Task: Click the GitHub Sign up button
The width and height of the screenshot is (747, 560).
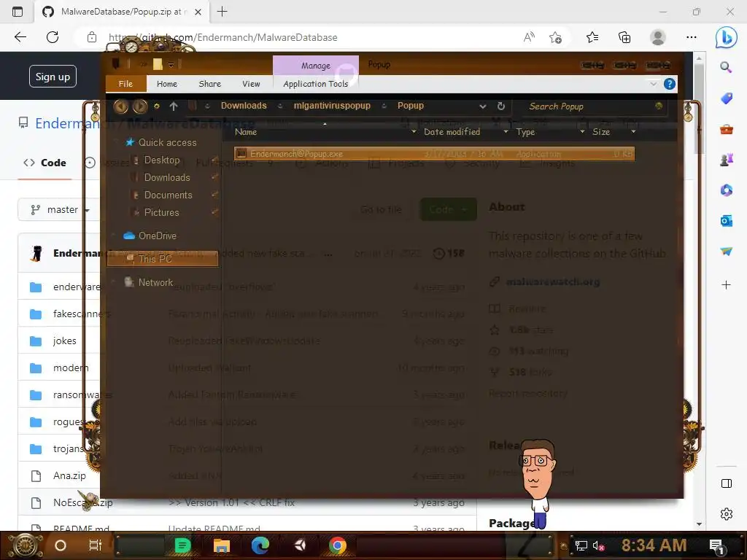Action: tap(53, 76)
